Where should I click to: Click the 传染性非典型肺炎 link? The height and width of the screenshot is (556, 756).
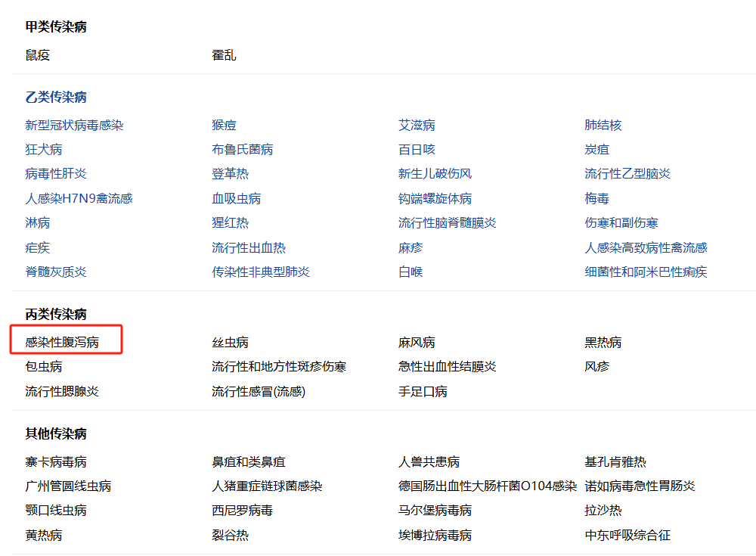coord(261,272)
